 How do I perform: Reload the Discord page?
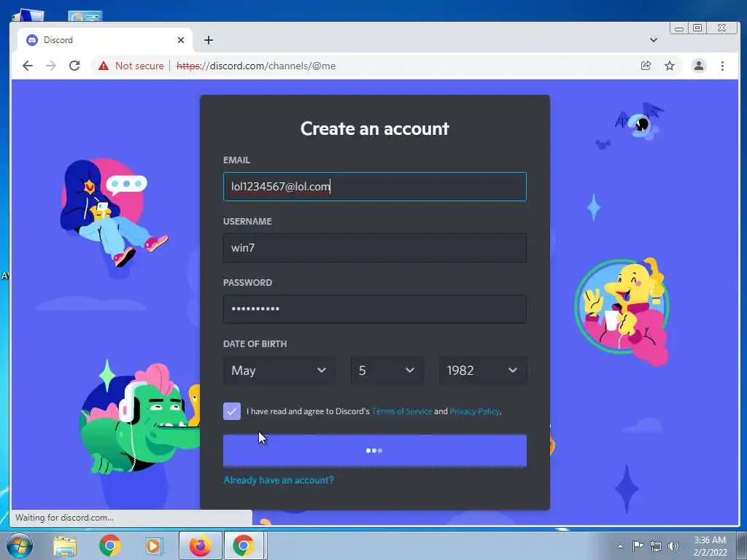tap(74, 66)
